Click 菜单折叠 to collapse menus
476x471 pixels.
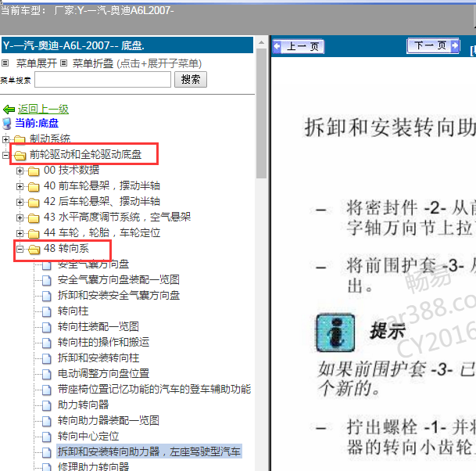(93, 63)
